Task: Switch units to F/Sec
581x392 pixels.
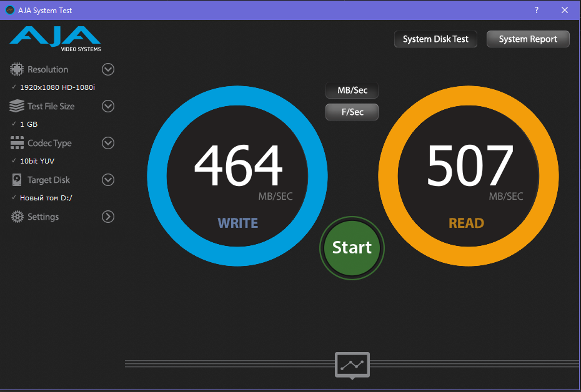Action: tap(352, 112)
